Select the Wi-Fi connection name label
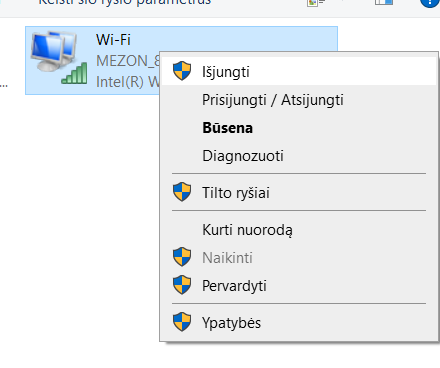The image size is (440, 368). 113,40
